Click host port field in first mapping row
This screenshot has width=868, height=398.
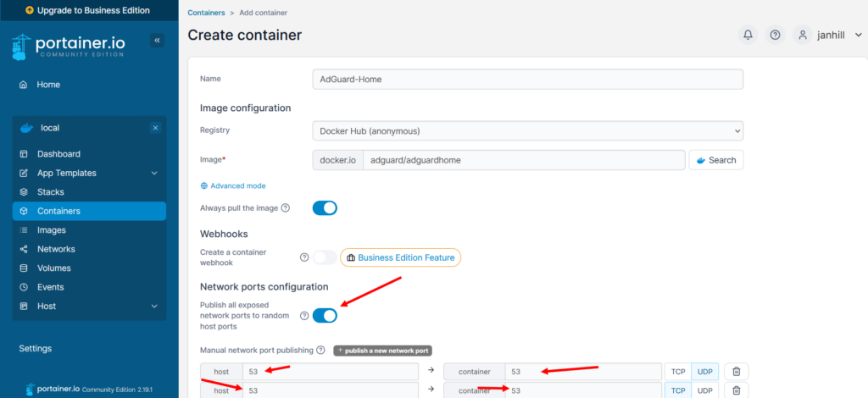pyautogui.click(x=331, y=372)
